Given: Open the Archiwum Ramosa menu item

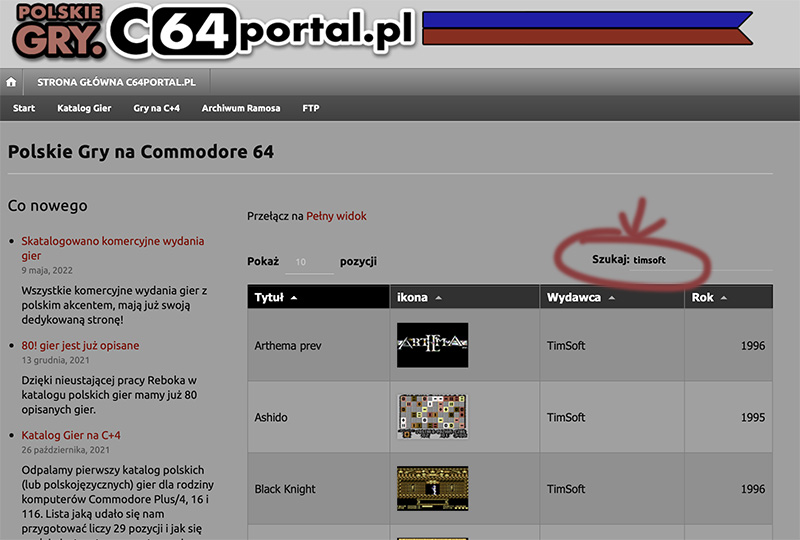Looking at the screenshot, I should pyautogui.click(x=241, y=108).
